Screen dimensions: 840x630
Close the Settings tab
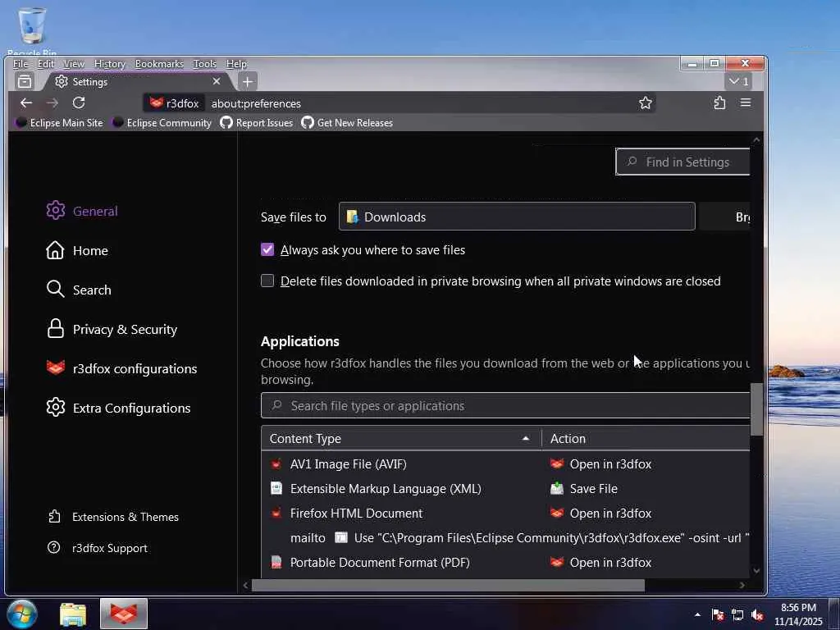coord(217,81)
